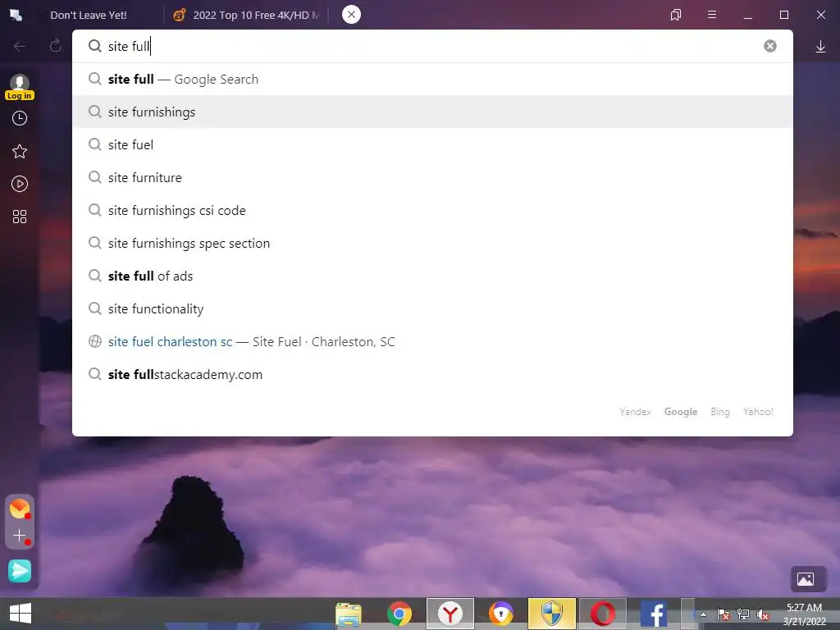Viewport: 840px width, 630px height.
Task: Choose the "site fuel" suggestion
Action: click(432, 144)
